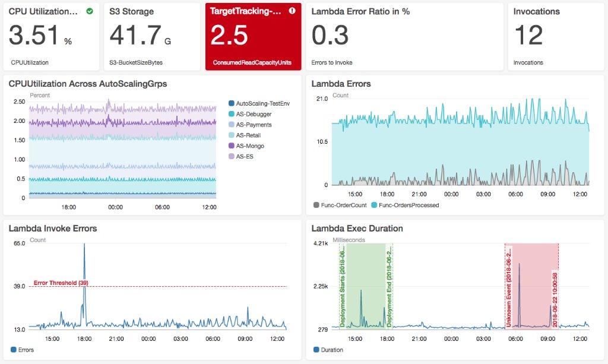Viewport: 608px width, 364px height.
Task: Click the Duration legend swatch
Action: (316, 350)
